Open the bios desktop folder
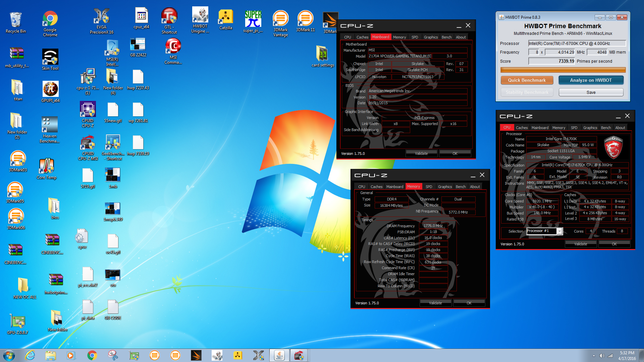Screen dimensions: 644x362 pyautogui.click(x=55, y=208)
